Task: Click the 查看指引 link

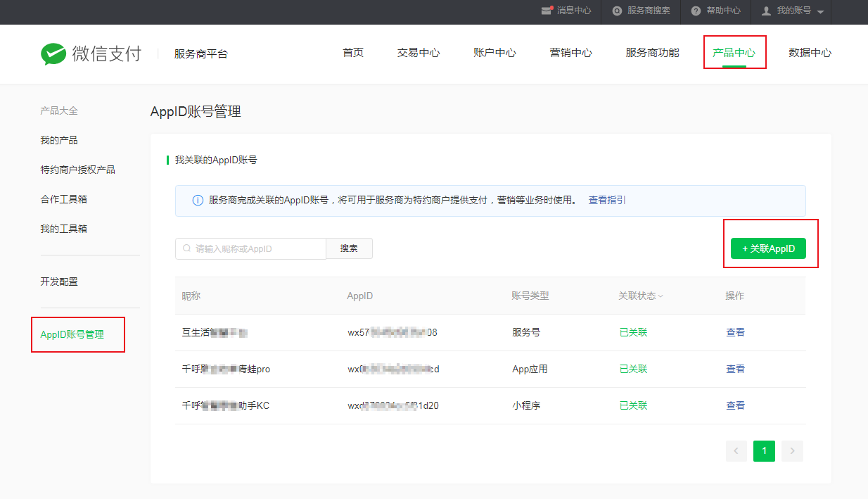Action: tap(607, 200)
